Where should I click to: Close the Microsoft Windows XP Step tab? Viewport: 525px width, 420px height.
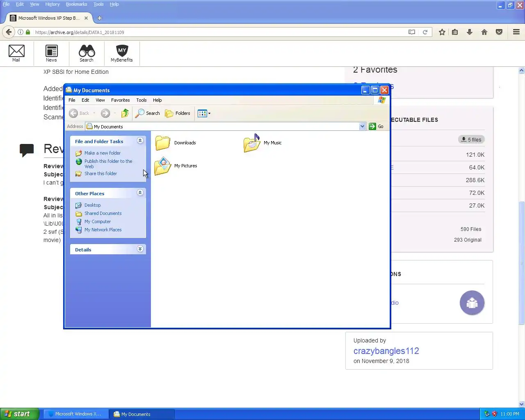(86, 18)
